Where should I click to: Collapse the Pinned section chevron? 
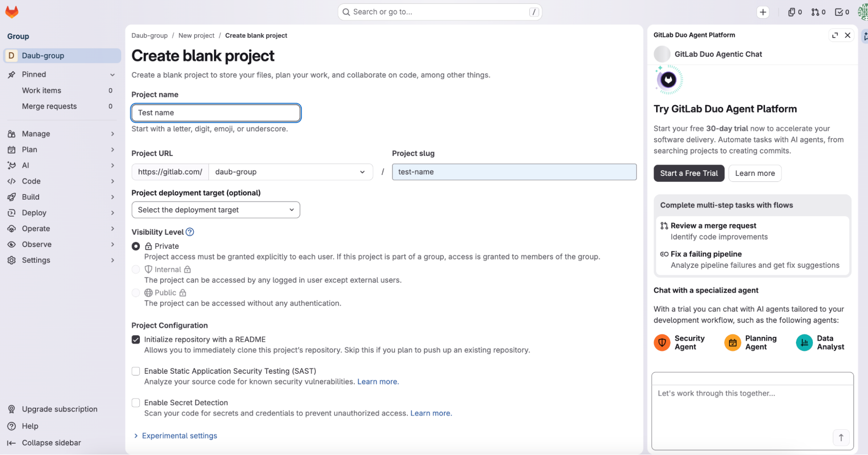112,75
